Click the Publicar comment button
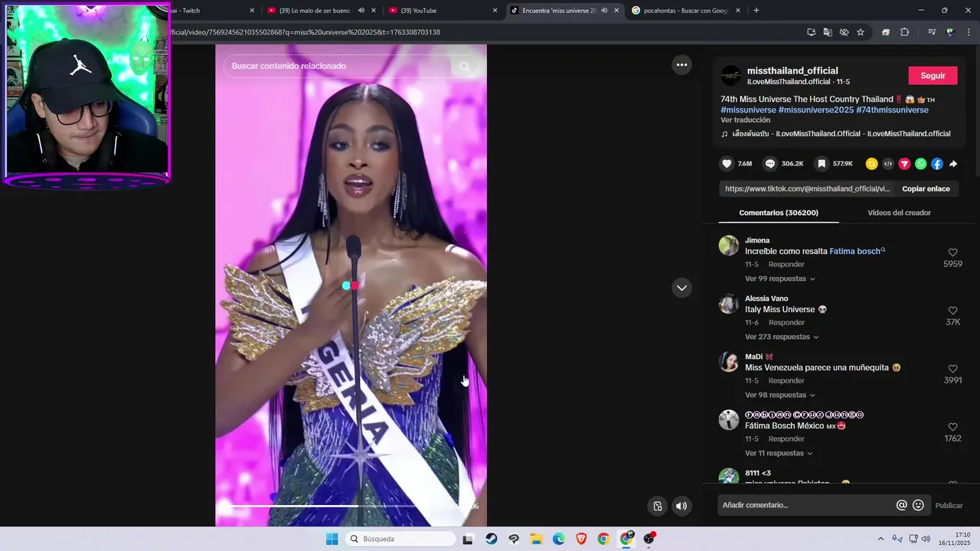Screen dimensions: 980x551 (949, 505)
